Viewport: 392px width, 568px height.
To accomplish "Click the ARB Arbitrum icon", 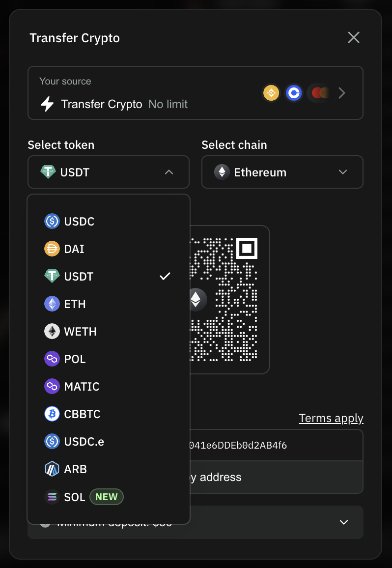I will pyautogui.click(x=52, y=469).
